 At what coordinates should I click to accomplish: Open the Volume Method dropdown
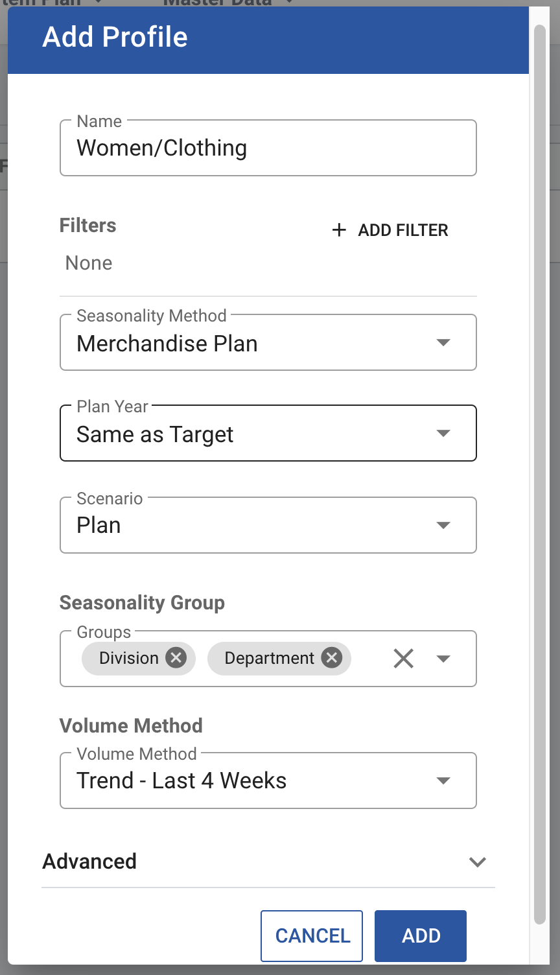(x=268, y=781)
